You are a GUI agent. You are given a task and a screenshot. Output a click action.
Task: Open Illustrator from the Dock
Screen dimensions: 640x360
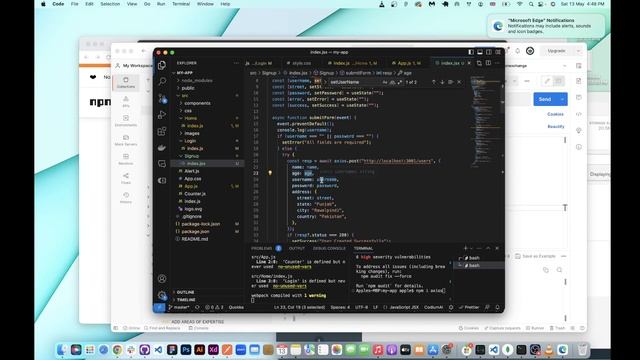pyautogui.click(x=200, y=349)
